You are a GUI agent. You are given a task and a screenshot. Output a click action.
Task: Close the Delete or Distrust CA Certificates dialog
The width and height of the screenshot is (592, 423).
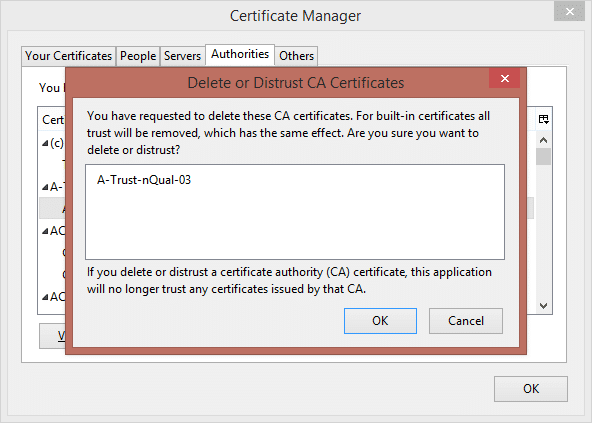click(505, 78)
